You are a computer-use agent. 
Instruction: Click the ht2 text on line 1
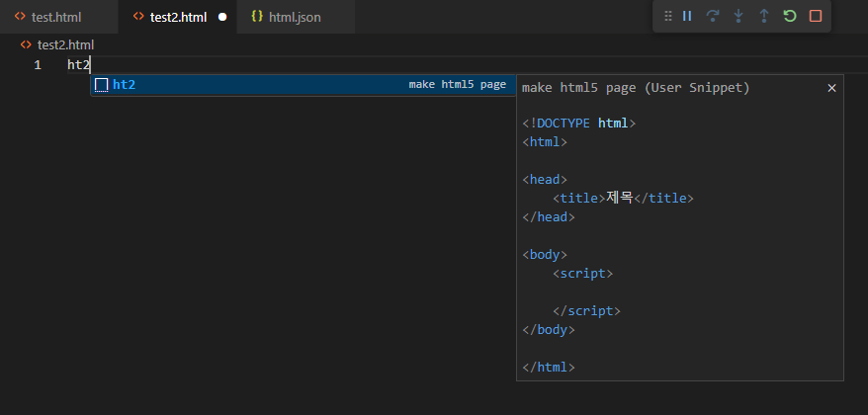(79, 65)
